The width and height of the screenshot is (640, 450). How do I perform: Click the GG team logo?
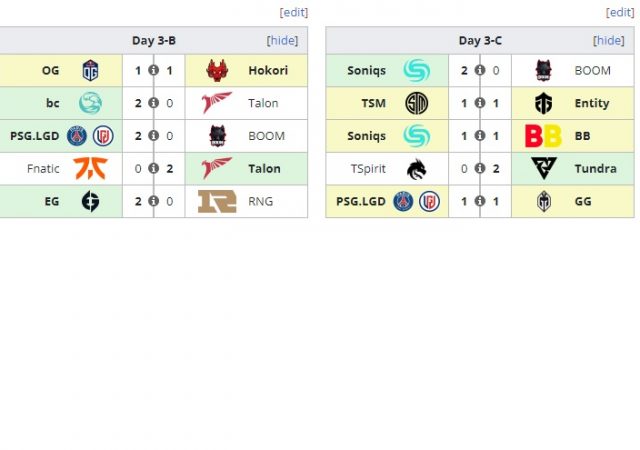click(x=543, y=201)
